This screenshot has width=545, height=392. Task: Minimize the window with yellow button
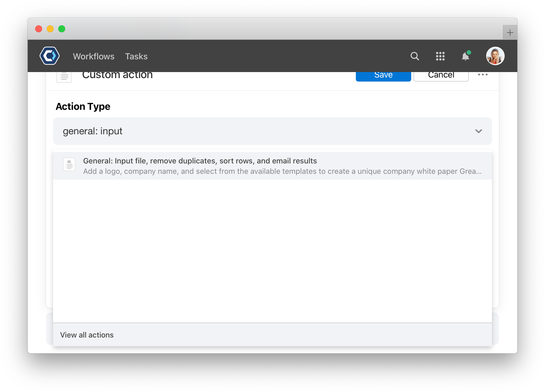pos(50,29)
